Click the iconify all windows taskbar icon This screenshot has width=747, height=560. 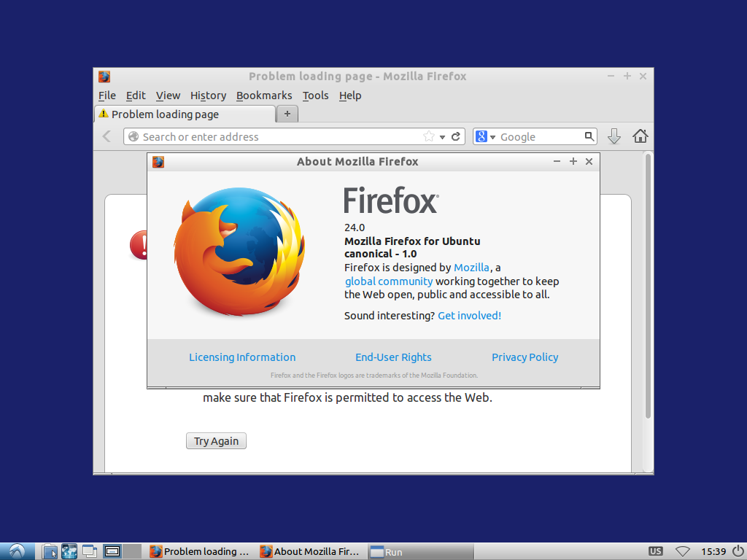click(89, 551)
